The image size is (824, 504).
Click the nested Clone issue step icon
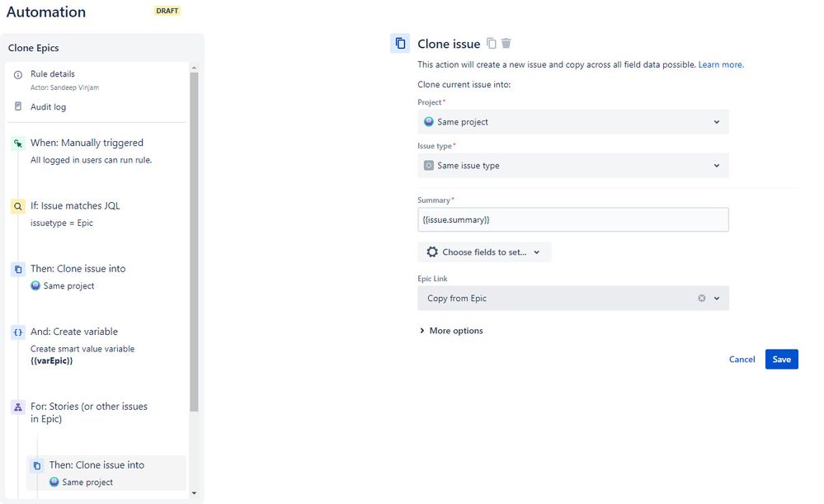pos(37,465)
